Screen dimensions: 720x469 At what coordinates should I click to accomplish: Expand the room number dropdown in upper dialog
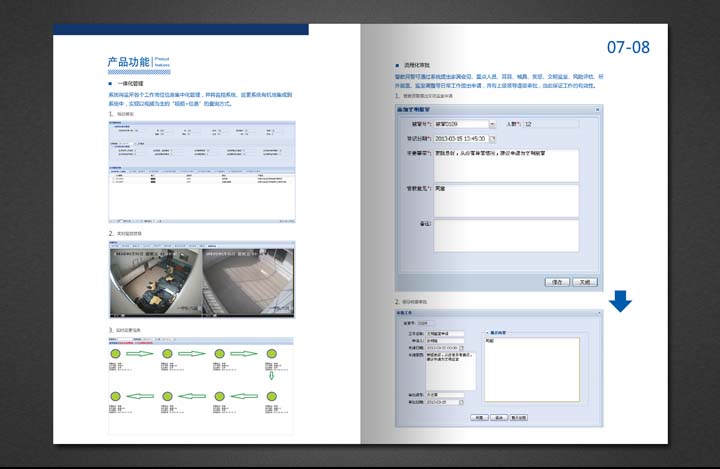[x=491, y=124]
